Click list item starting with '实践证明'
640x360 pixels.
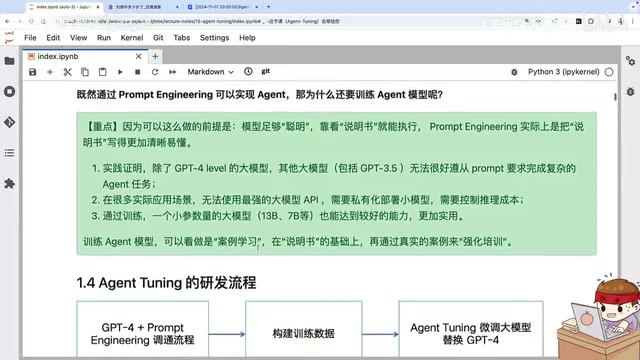click(334, 176)
